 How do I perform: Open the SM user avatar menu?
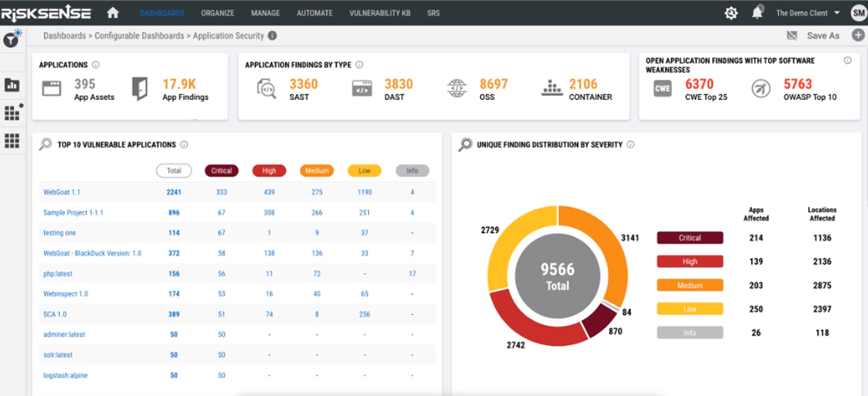(859, 13)
